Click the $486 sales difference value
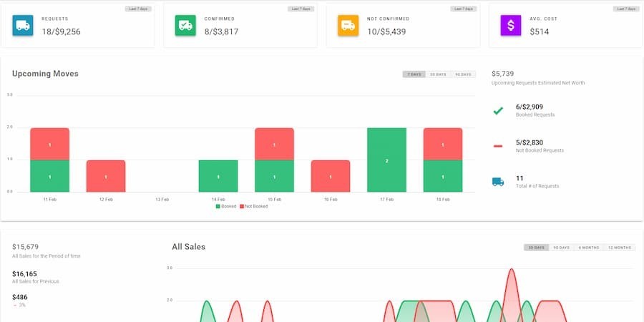Image resolution: width=644 pixels, height=322 pixels. [x=20, y=298]
